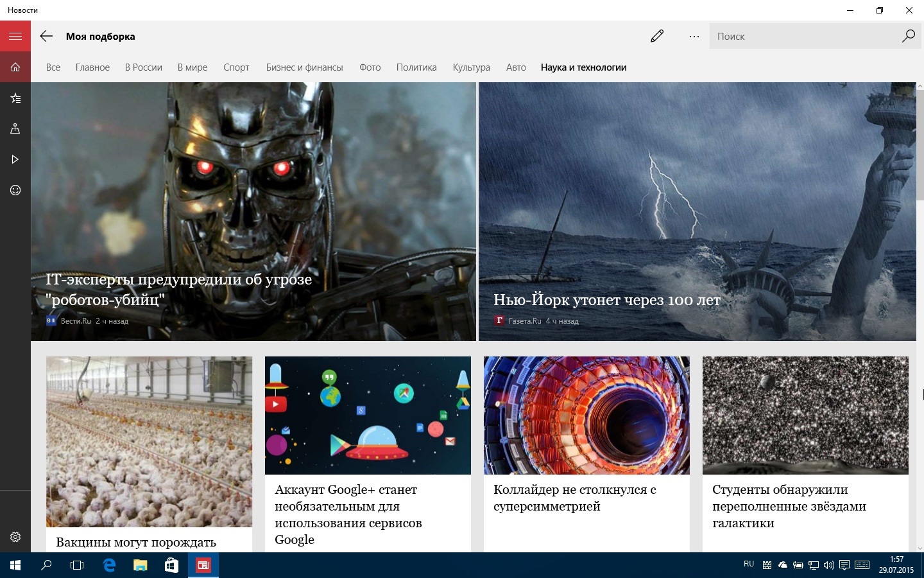The image size is (924, 578).
Task: Open Settings gear in sidebar
Action: pyautogui.click(x=15, y=537)
